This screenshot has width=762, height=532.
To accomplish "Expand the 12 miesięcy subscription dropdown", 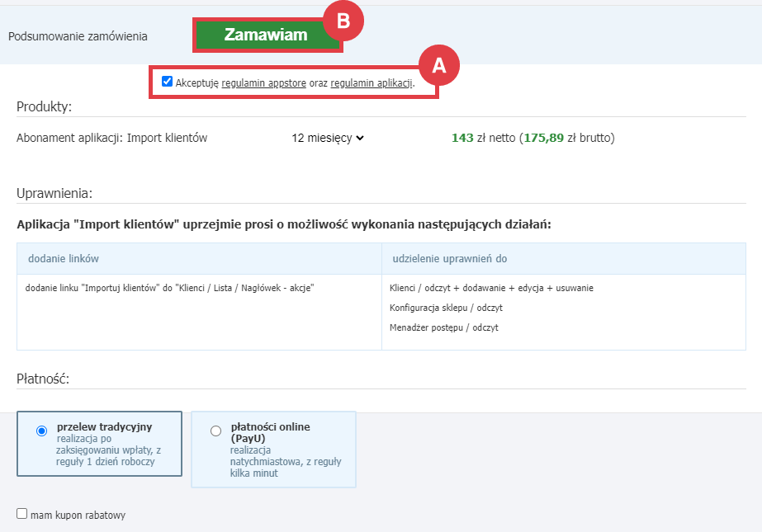I will click(x=328, y=139).
